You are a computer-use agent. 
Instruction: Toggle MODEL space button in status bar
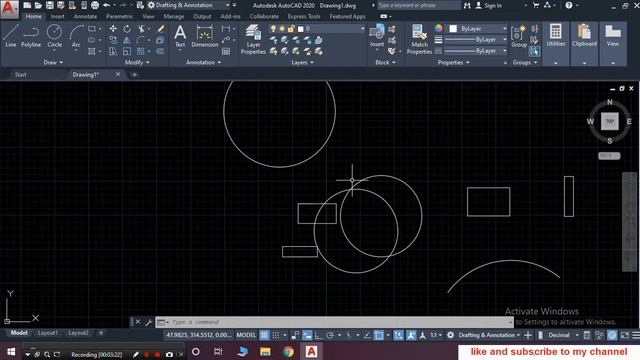tap(246, 335)
